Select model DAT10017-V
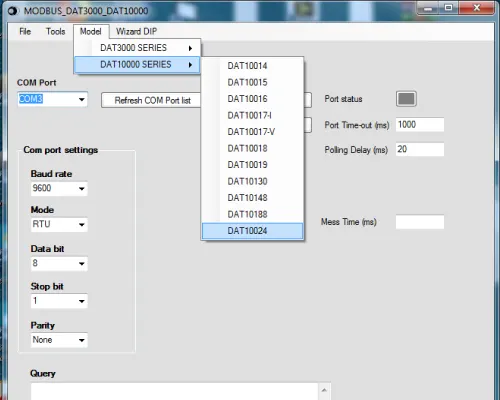 click(x=252, y=132)
